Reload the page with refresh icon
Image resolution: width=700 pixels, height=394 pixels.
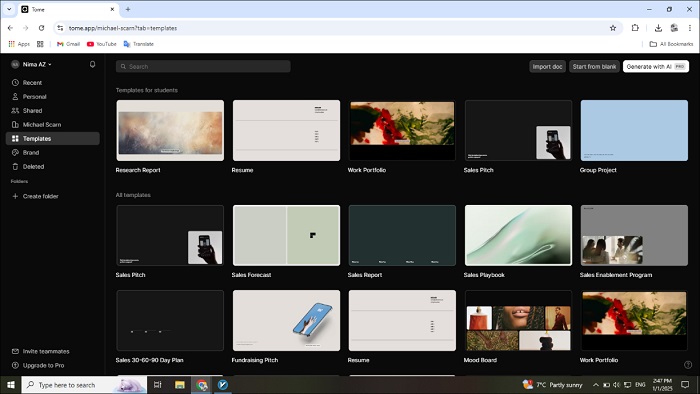click(42, 28)
